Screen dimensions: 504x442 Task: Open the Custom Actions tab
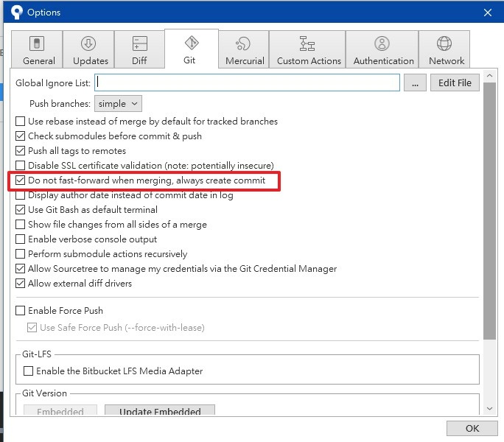click(307, 49)
